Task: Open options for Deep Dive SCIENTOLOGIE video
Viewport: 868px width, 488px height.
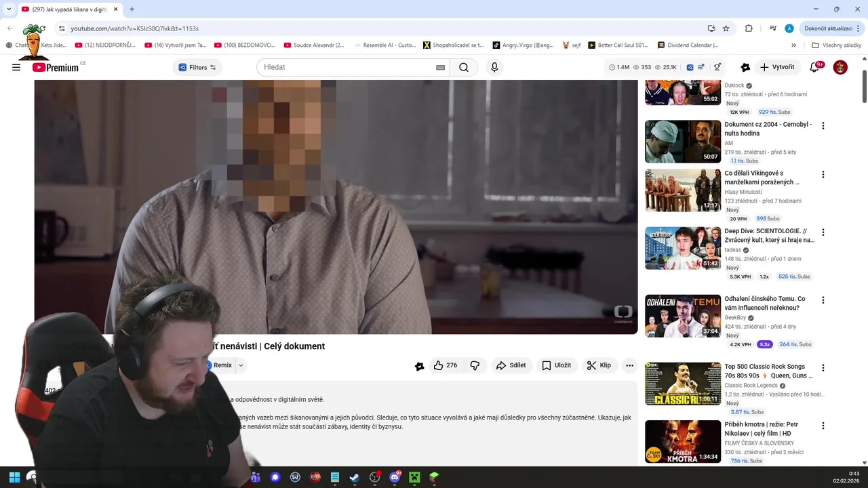Action: click(x=823, y=232)
